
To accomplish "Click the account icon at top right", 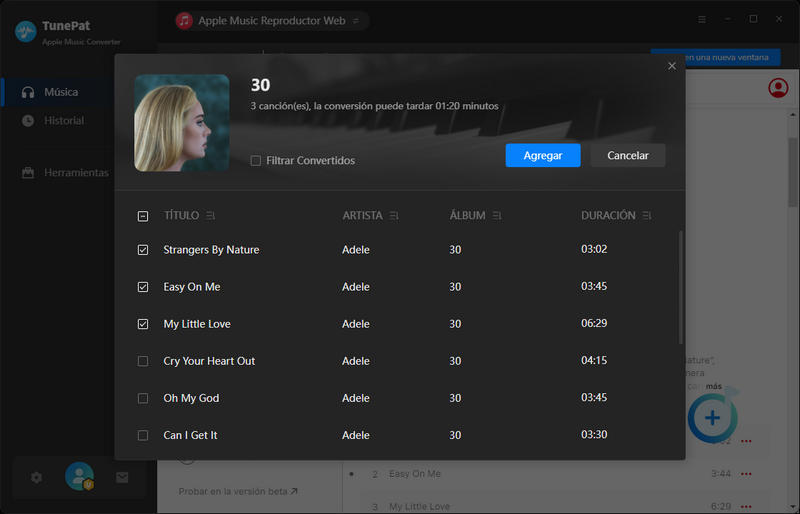I will tap(777, 88).
